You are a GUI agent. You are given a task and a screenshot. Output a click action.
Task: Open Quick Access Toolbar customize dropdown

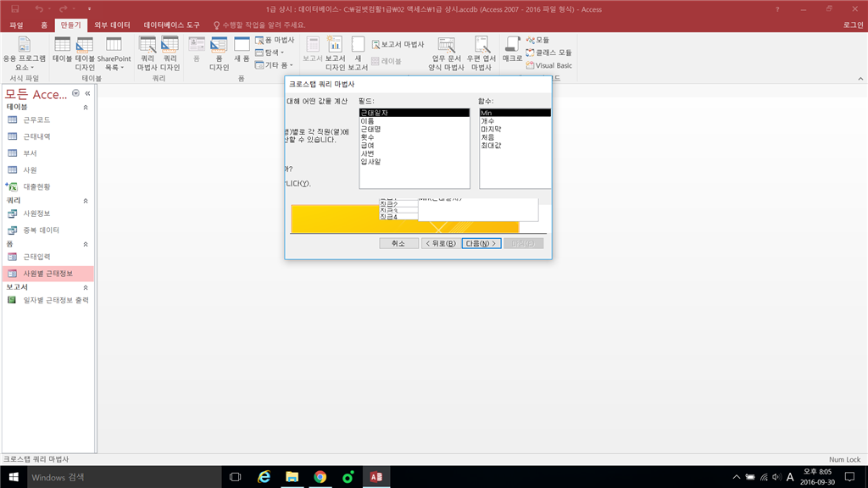89,8
